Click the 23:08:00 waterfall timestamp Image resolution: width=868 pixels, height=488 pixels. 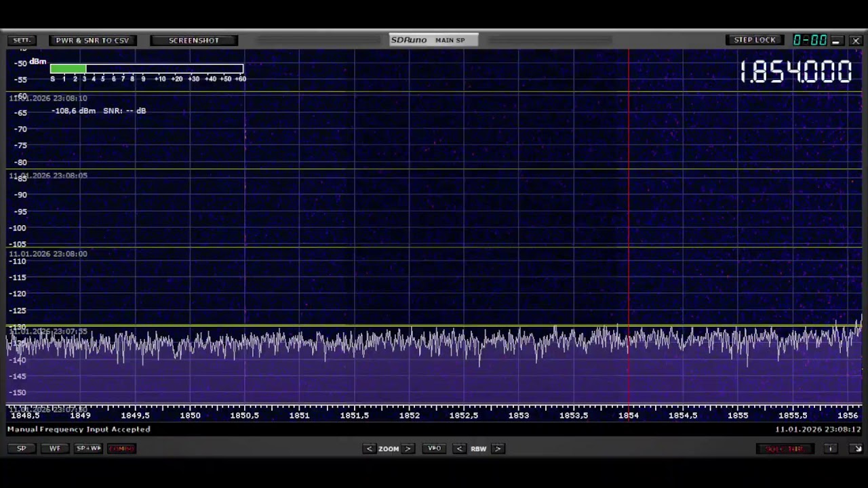pyautogui.click(x=48, y=254)
